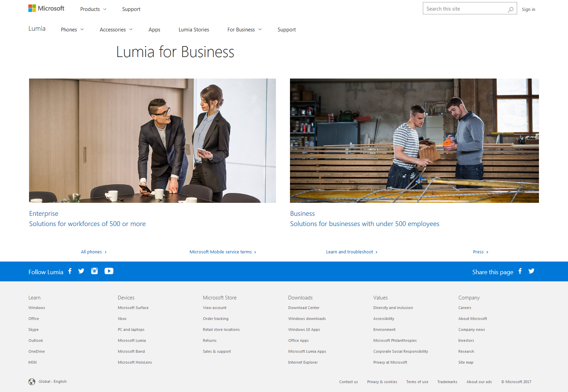Open Xbox footer link
This screenshot has height=392, width=568.
[122, 319]
